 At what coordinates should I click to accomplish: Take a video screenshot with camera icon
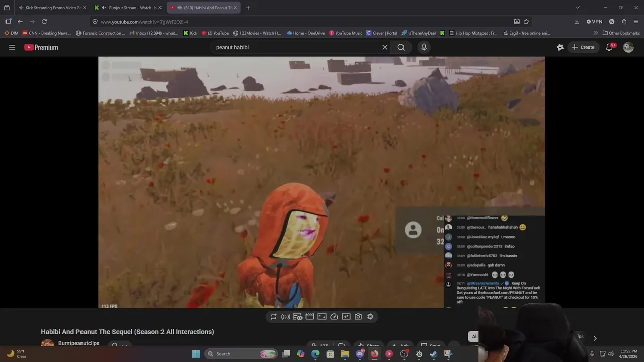click(x=358, y=317)
